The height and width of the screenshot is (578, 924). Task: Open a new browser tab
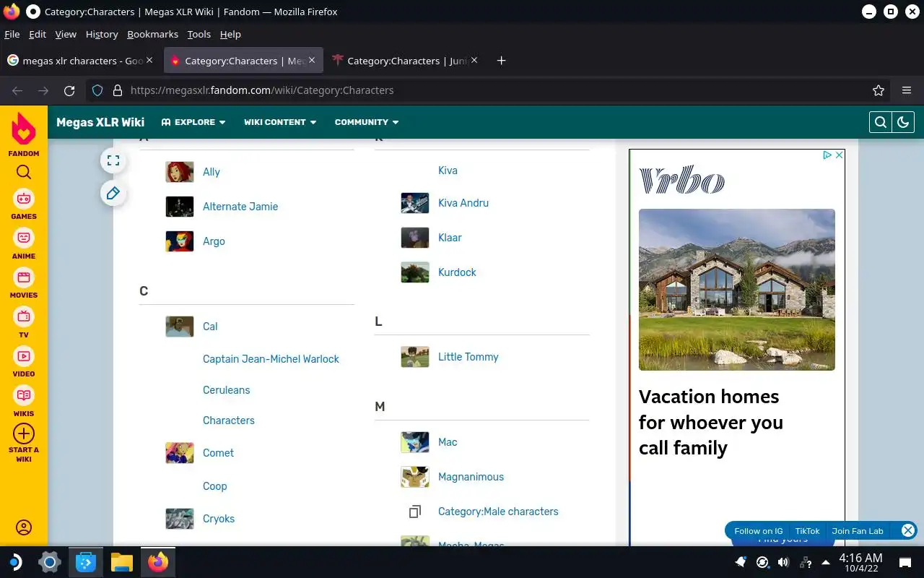(x=502, y=61)
